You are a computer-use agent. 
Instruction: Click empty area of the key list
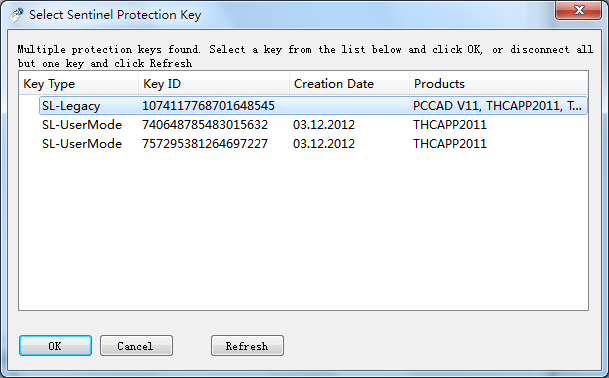coord(303,233)
